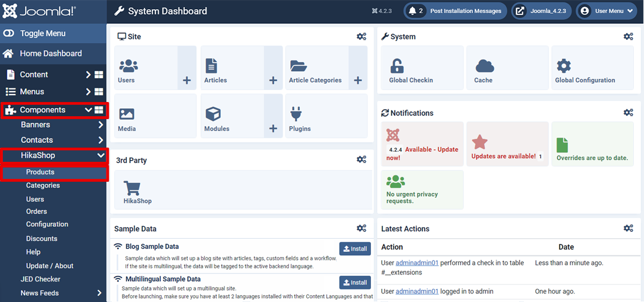
Task: Open the Modules tile
Action: coord(233,116)
